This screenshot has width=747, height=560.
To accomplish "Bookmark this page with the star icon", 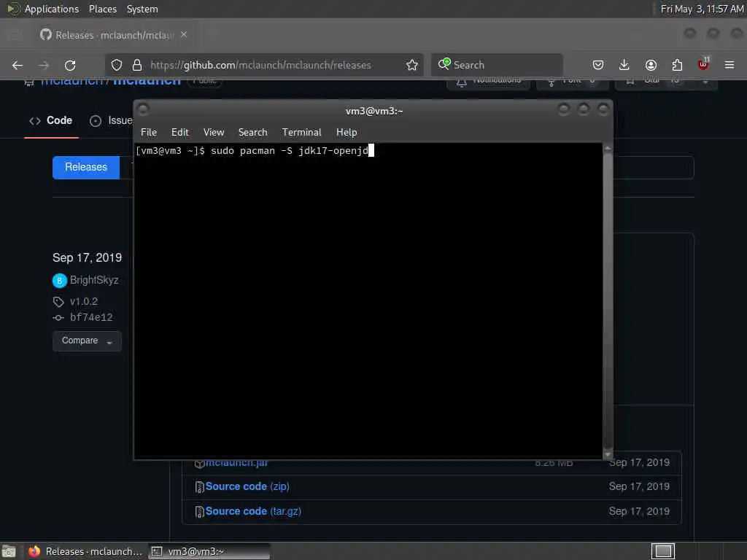I will pos(412,65).
